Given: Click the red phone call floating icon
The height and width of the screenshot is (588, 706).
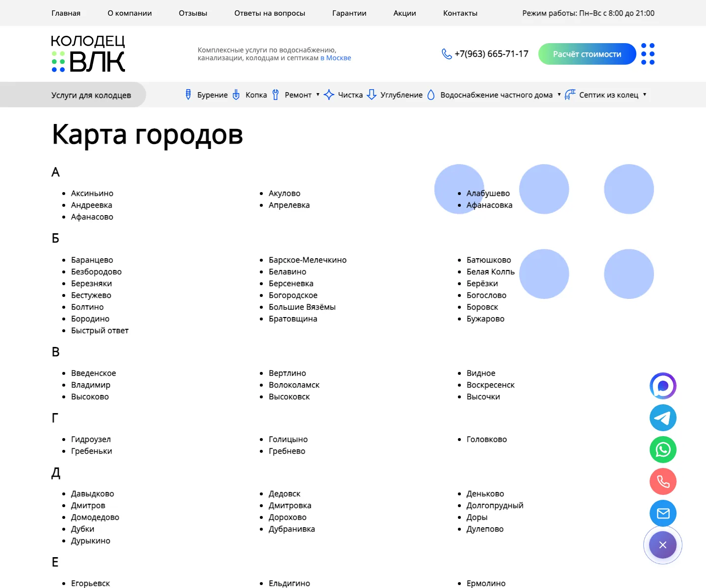Looking at the screenshot, I should pyautogui.click(x=663, y=482).
